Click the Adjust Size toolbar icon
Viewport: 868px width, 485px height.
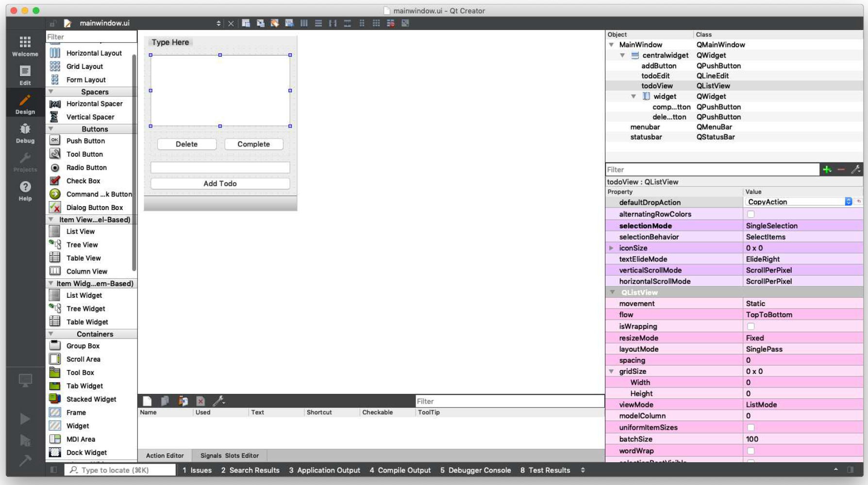[x=405, y=23]
